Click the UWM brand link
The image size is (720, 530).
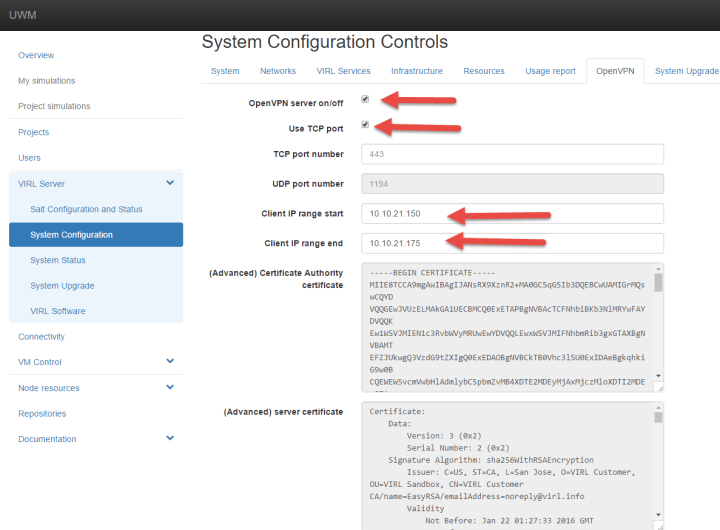pyautogui.click(x=22, y=15)
